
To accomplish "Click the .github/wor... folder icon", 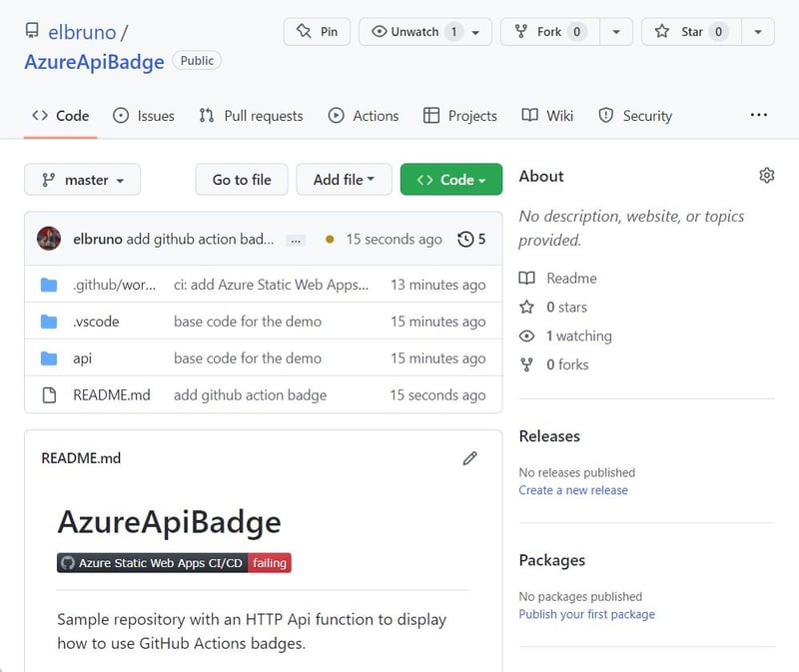I will pyautogui.click(x=49, y=285).
